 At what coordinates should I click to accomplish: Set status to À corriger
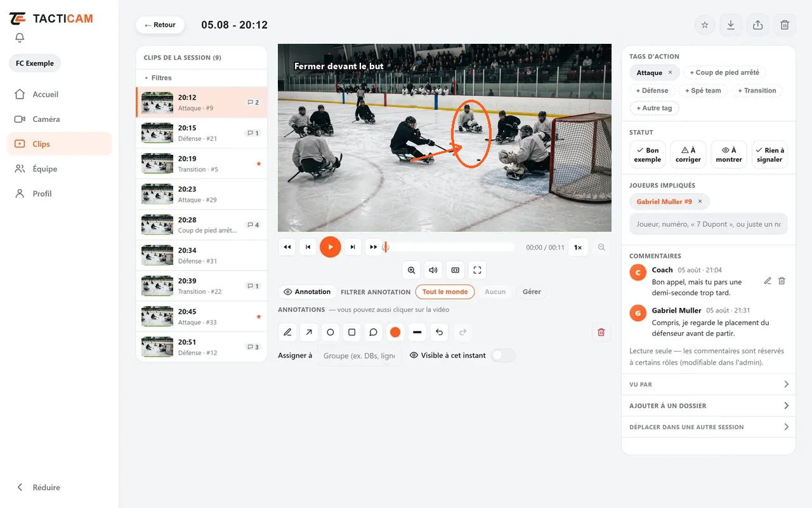(688, 155)
